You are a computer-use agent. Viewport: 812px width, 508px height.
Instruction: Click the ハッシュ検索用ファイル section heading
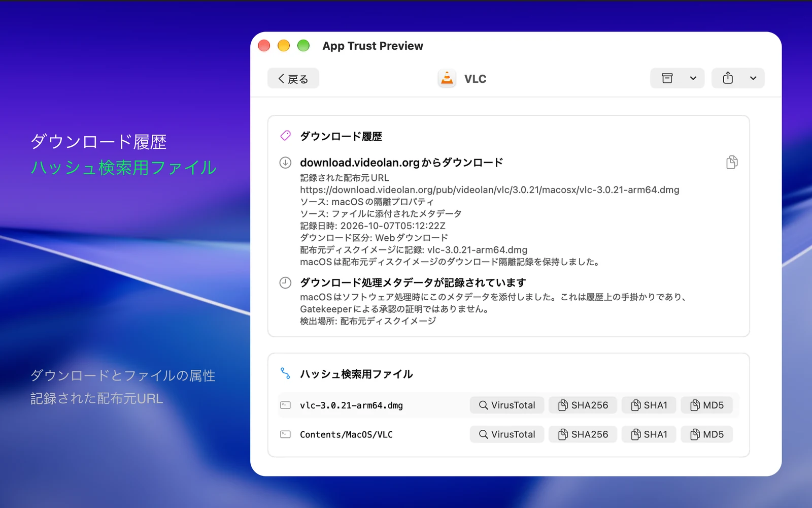click(356, 374)
